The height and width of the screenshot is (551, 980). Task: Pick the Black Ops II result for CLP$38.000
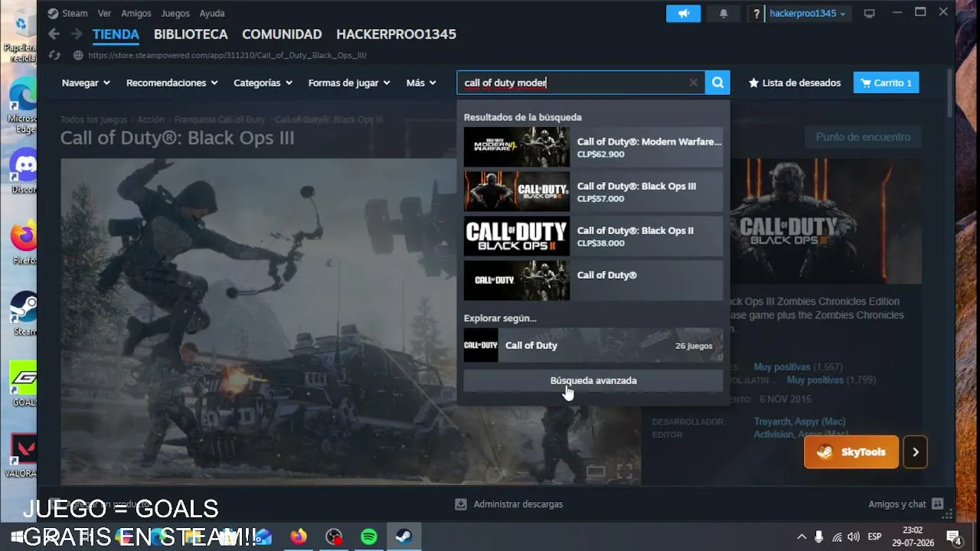pyautogui.click(x=593, y=236)
